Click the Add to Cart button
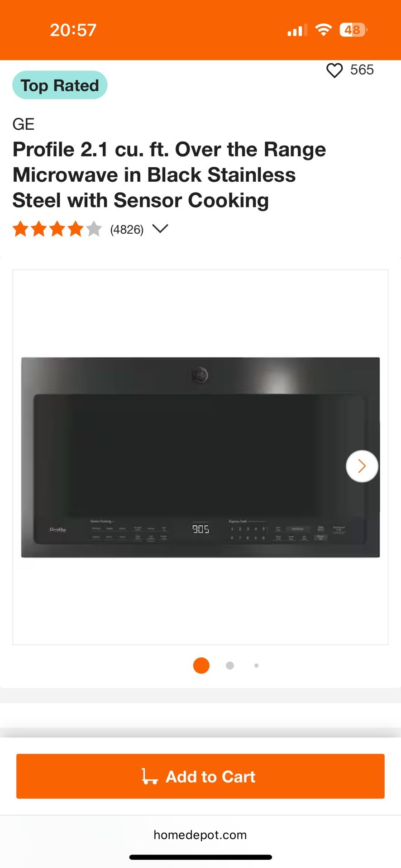Viewport: 401px width, 868px height. [x=200, y=776]
